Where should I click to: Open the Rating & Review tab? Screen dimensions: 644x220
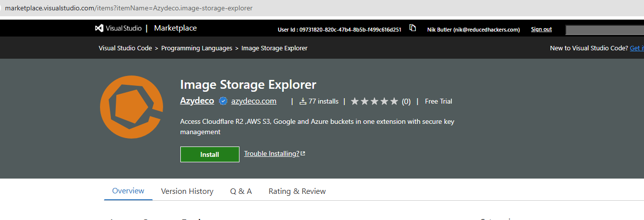[x=297, y=191]
